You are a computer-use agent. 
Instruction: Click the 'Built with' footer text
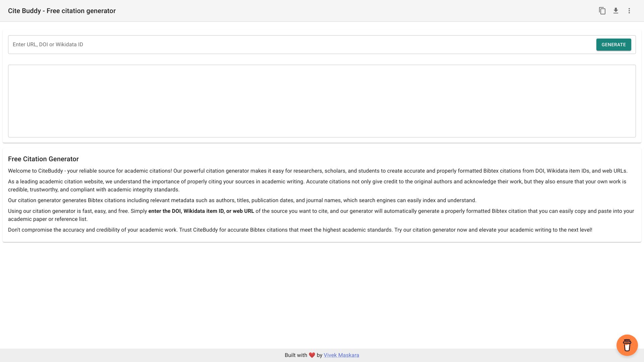tap(296, 355)
